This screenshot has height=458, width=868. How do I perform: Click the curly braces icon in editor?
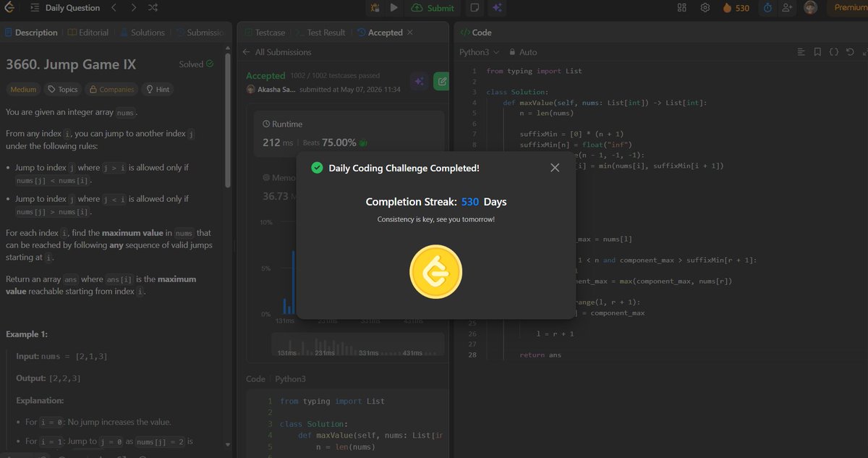pos(833,52)
